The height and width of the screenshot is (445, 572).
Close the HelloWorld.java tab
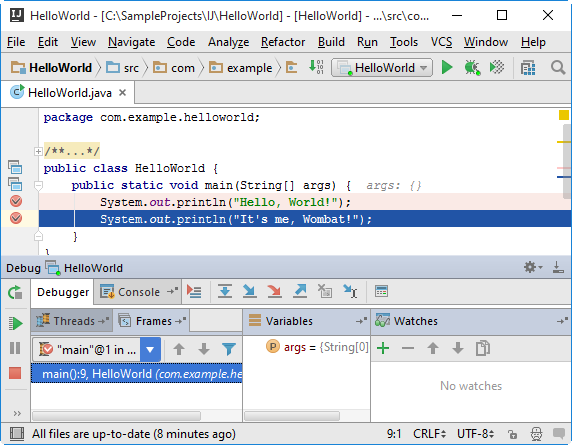[123, 93]
